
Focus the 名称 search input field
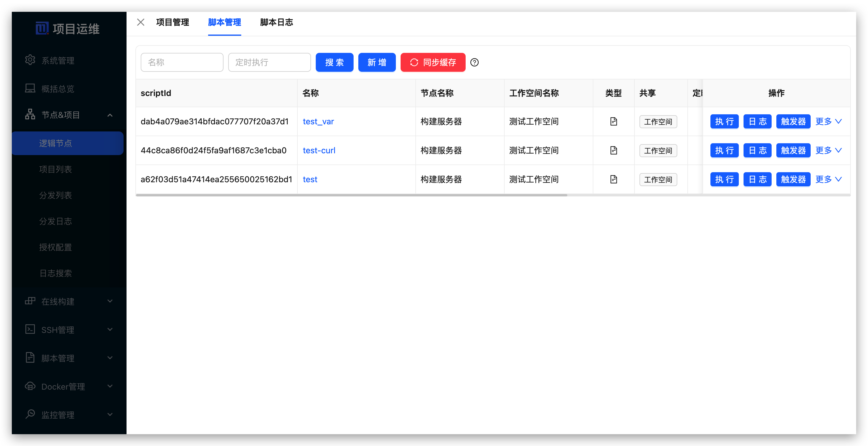[182, 62]
